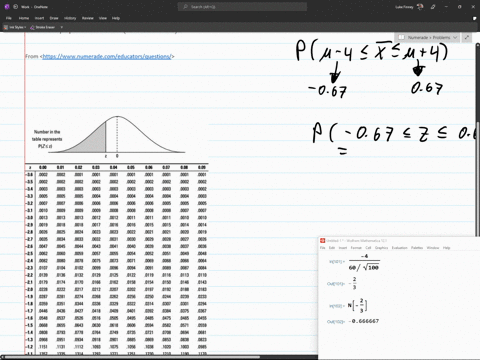Click the back arrow in OneNote title bar
The image size is (480, 360).
(x=15, y=7)
